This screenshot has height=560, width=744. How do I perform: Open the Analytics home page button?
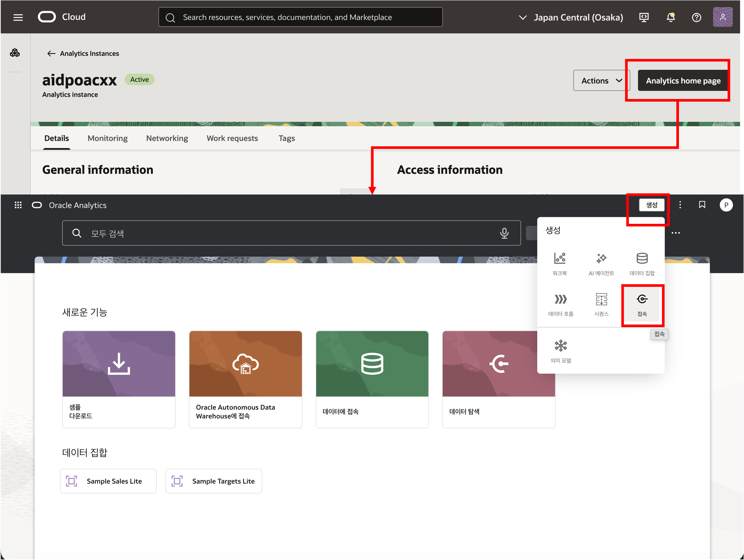683,80
